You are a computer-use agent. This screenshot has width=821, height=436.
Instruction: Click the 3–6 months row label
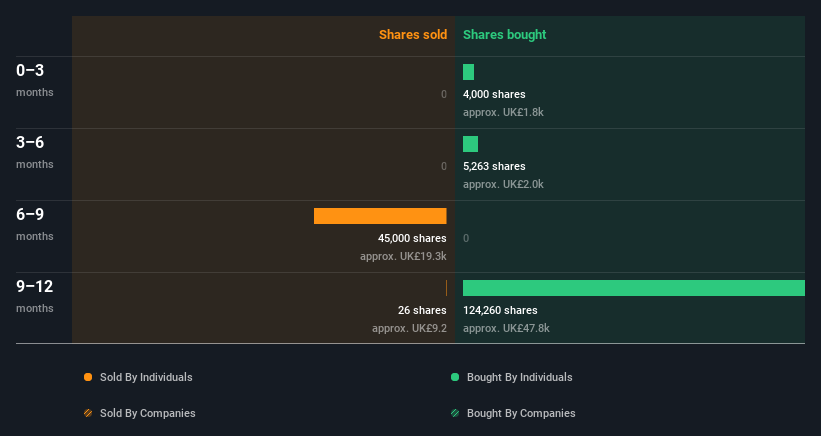(35, 152)
